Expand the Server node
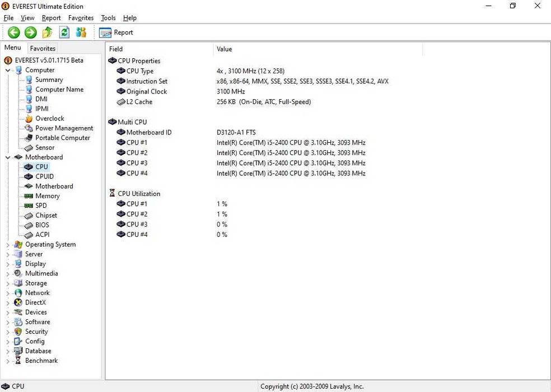 pyautogui.click(x=8, y=254)
